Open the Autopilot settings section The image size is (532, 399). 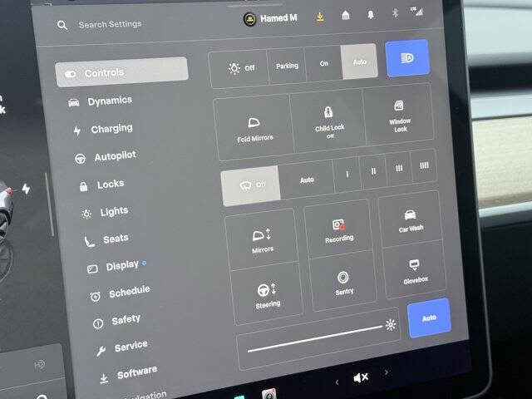pos(106,157)
